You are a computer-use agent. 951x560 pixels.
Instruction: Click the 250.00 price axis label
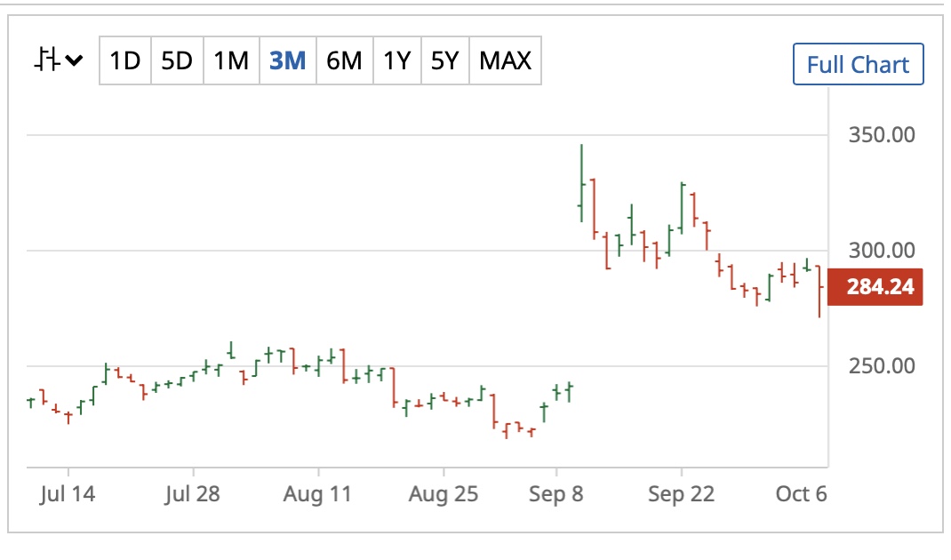pos(882,365)
